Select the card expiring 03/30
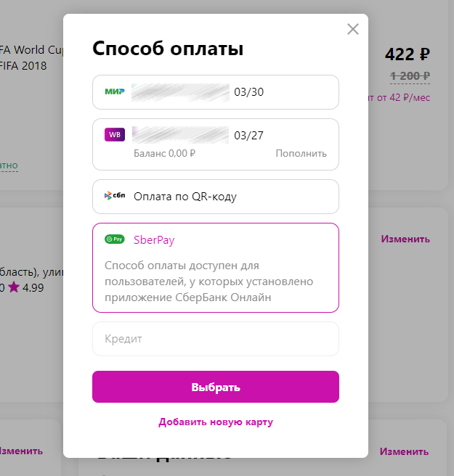 (215, 92)
